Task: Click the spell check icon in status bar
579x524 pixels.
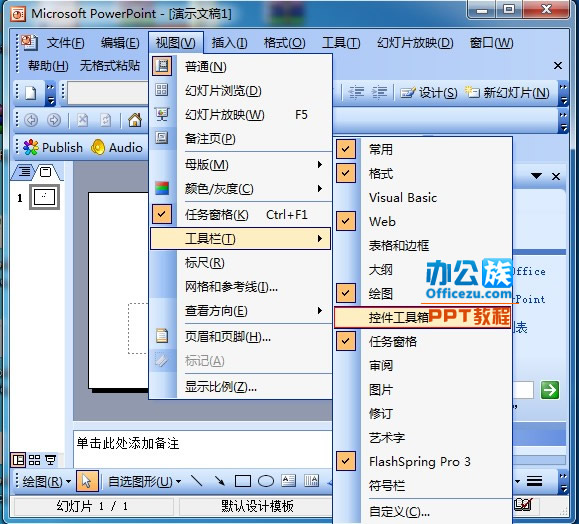Action: 524,505
